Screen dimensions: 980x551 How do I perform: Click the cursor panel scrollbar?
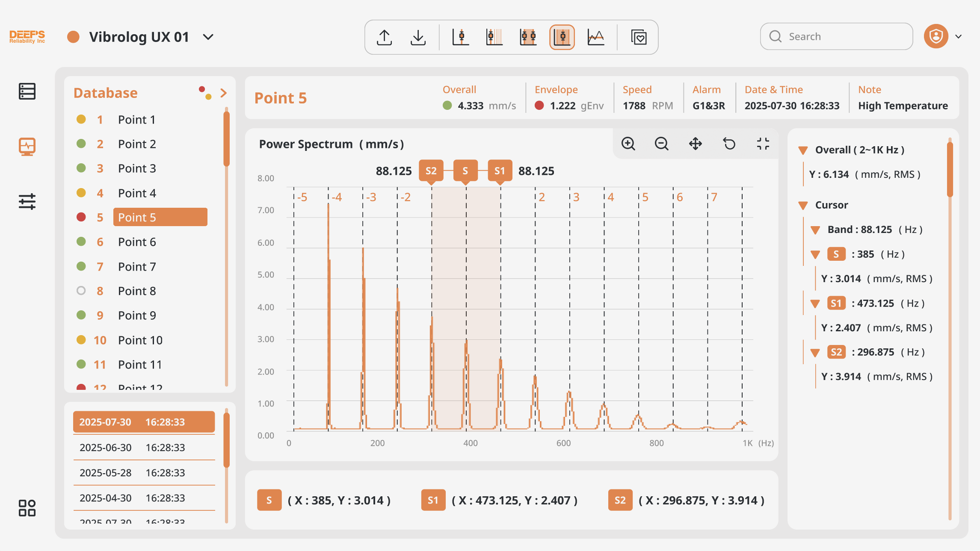950,169
